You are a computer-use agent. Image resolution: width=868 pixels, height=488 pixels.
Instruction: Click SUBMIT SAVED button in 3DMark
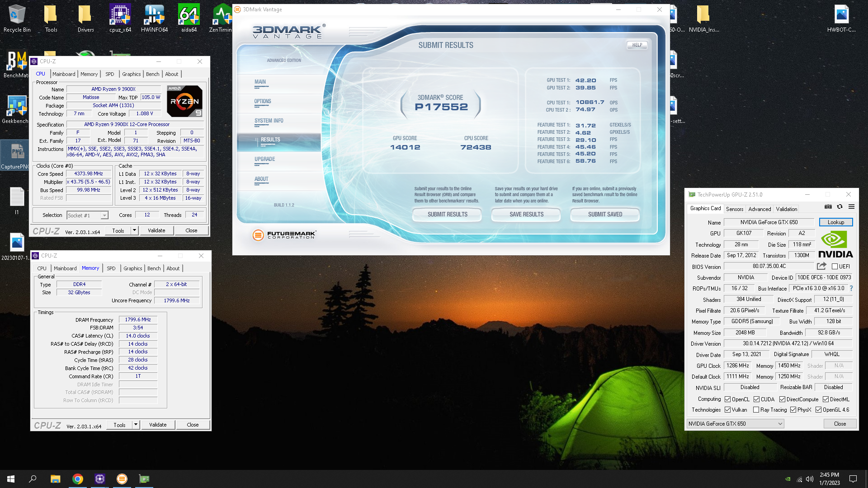605,215
